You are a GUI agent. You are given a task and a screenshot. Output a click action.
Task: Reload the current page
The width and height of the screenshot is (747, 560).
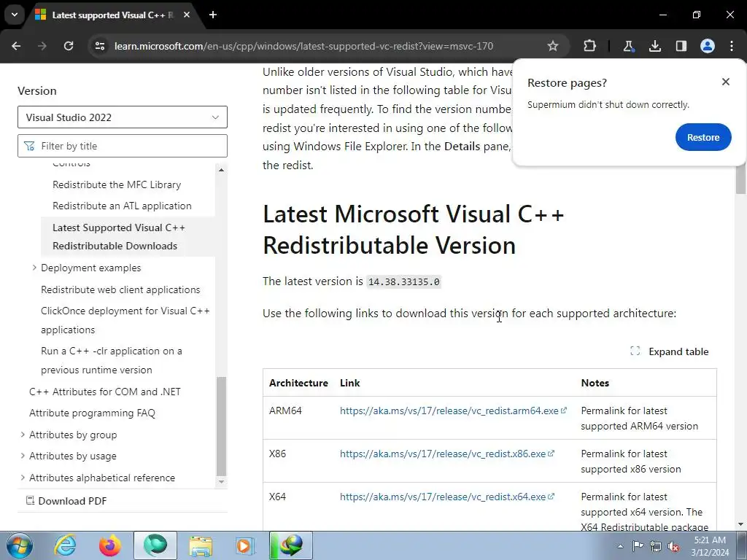click(69, 46)
